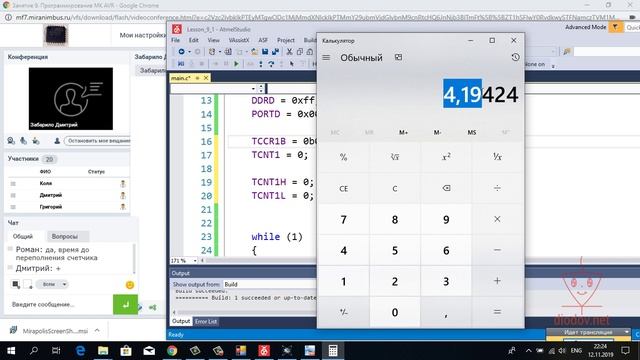Click Остановить мое вещание button
This screenshot has height=360, width=640.
click(x=98, y=141)
